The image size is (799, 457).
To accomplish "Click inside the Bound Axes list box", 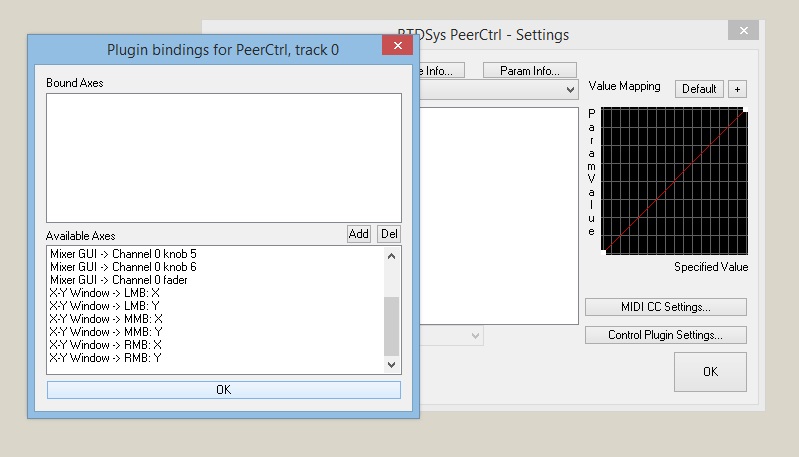I will pyautogui.click(x=224, y=158).
